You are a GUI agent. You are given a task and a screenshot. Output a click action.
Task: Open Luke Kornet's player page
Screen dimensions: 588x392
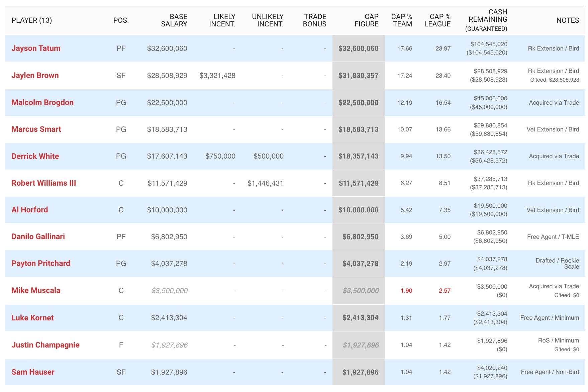pyautogui.click(x=32, y=318)
